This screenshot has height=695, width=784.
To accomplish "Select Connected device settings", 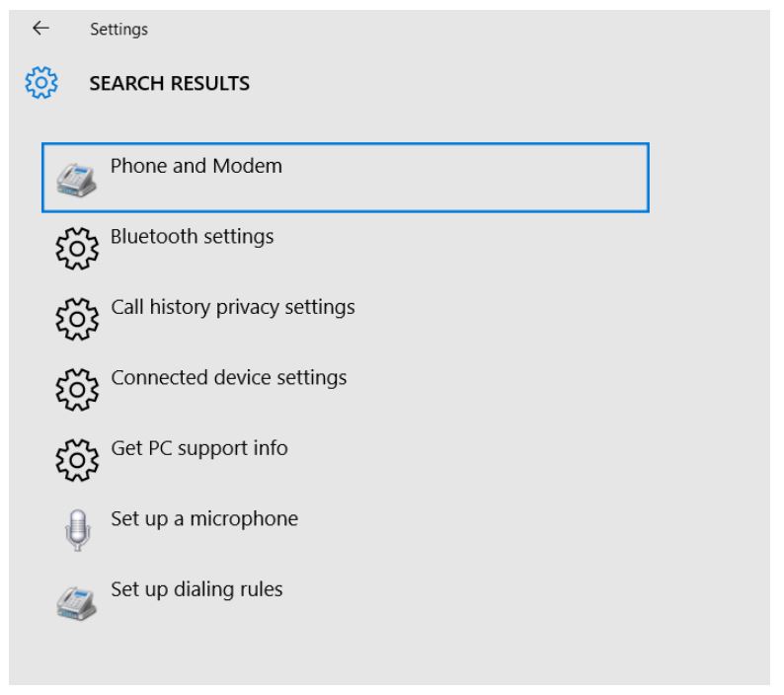I will pyautogui.click(x=229, y=378).
